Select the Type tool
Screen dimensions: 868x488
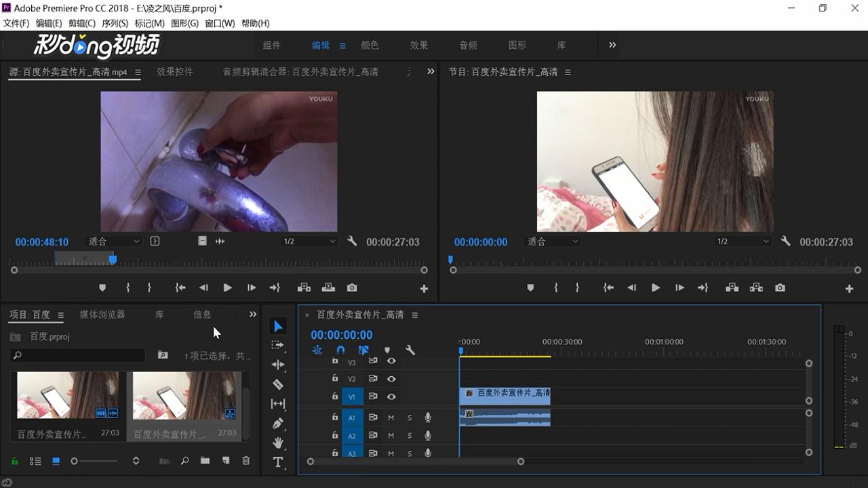(278, 462)
